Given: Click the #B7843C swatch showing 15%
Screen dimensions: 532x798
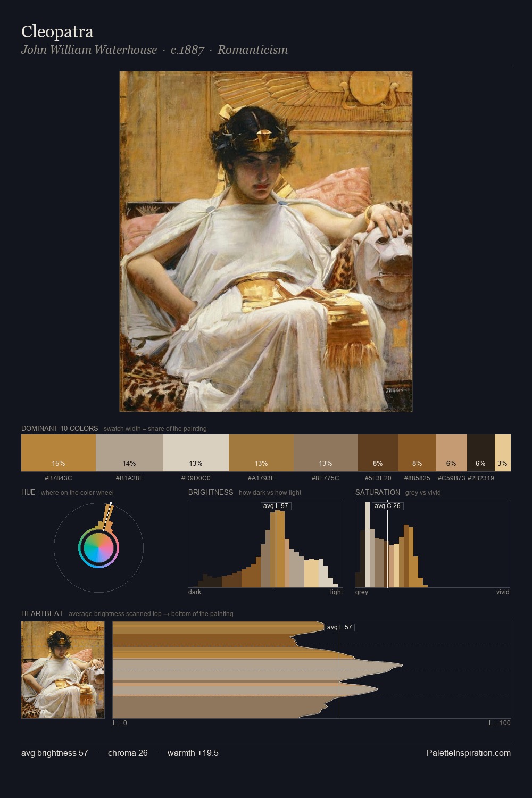Looking at the screenshot, I should [x=59, y=453].
